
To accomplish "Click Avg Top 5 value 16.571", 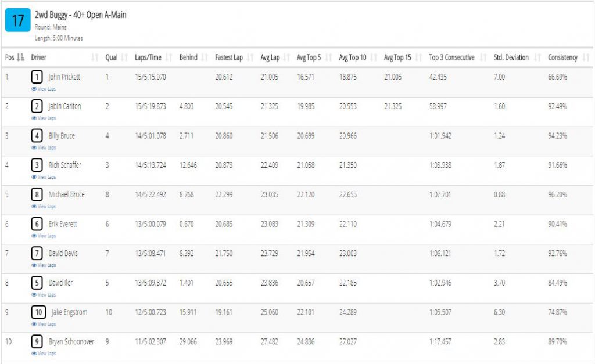I will (306, 77).
